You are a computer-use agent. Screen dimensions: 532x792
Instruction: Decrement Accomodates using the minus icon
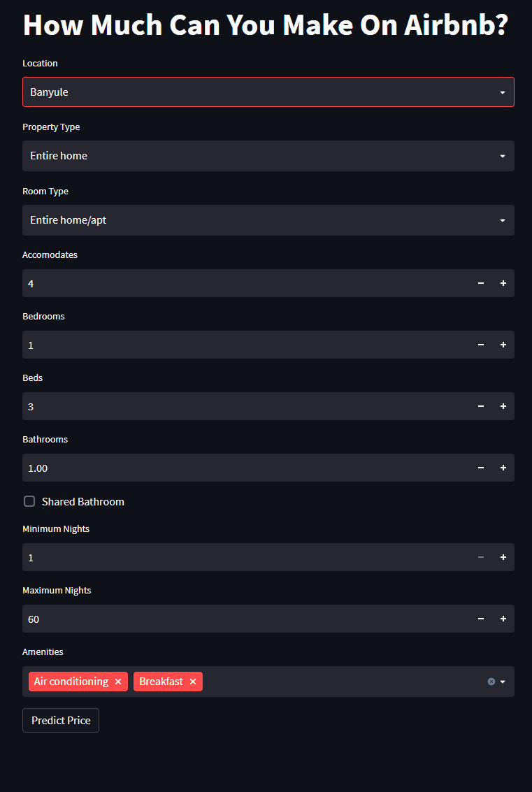480,283
